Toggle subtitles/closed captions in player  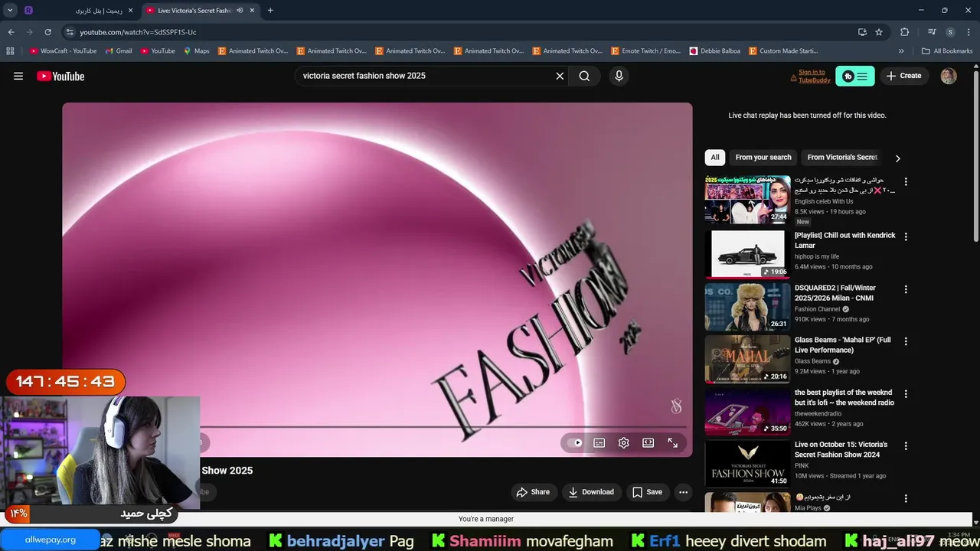coord(599,442)
